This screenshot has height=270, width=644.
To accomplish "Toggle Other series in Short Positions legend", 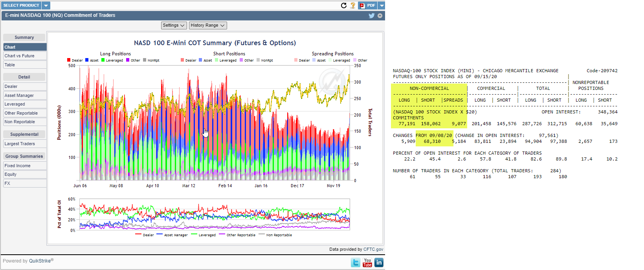I will coord(247,60).
